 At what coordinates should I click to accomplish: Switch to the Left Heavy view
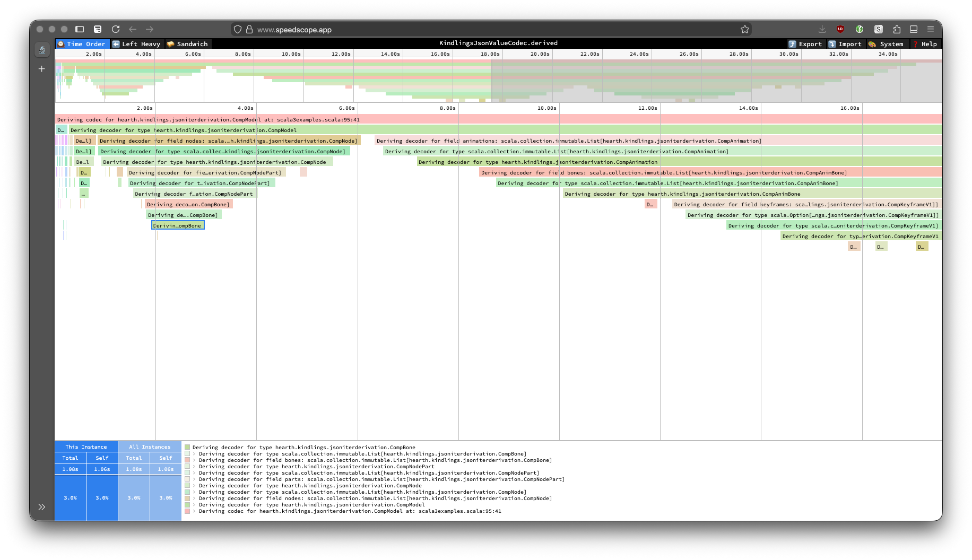pos(136,44)
